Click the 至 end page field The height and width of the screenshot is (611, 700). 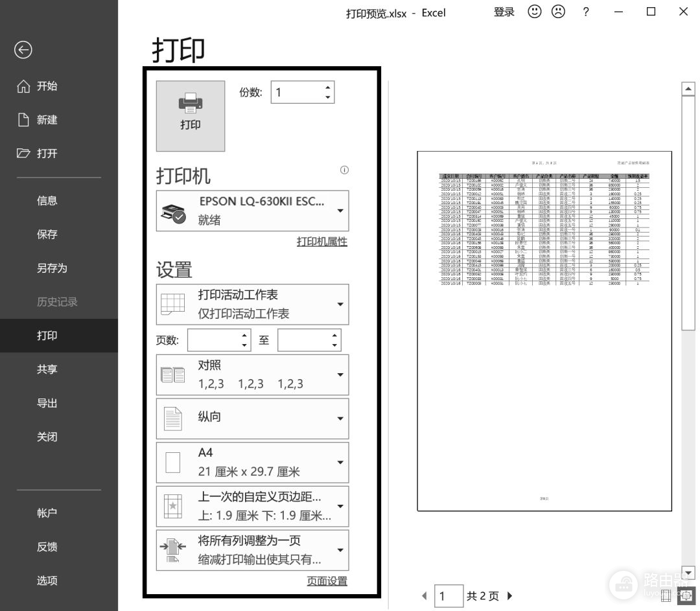(x=304, y=340)
